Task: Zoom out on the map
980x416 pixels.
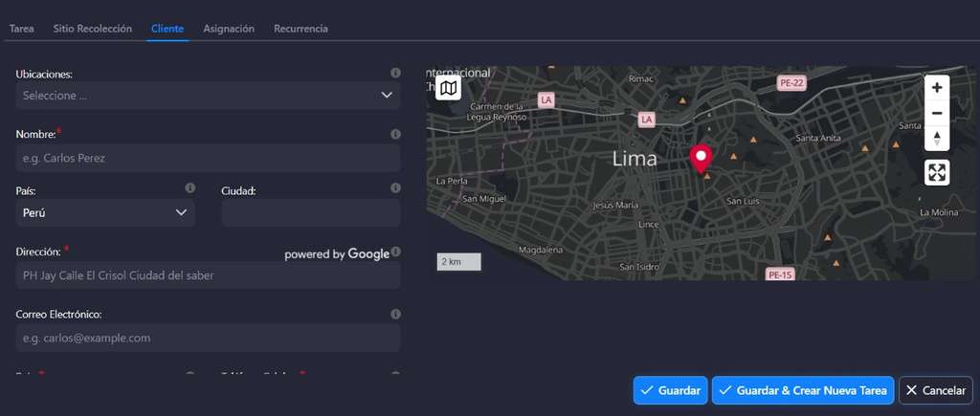Action: (937, 113)
